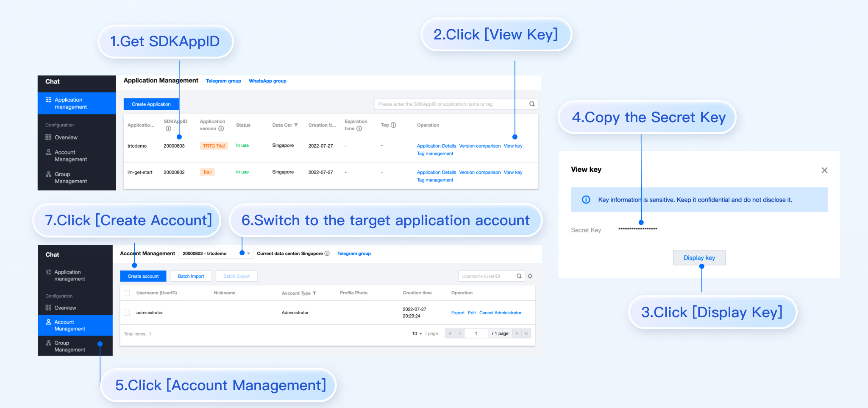The height and width of the screenshot is (408, 868).
Task: Click Cancel Administrator for the administrator account
Action: 500,313
